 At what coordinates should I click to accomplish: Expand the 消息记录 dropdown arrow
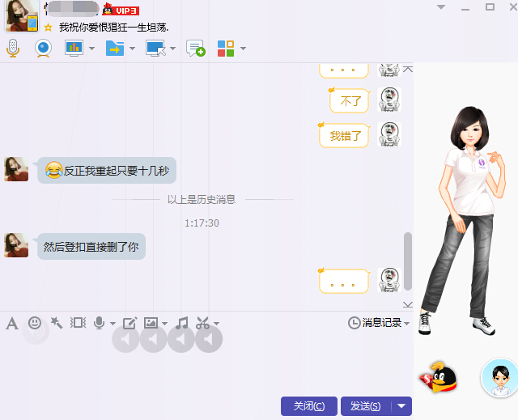(x=406, y=324)
